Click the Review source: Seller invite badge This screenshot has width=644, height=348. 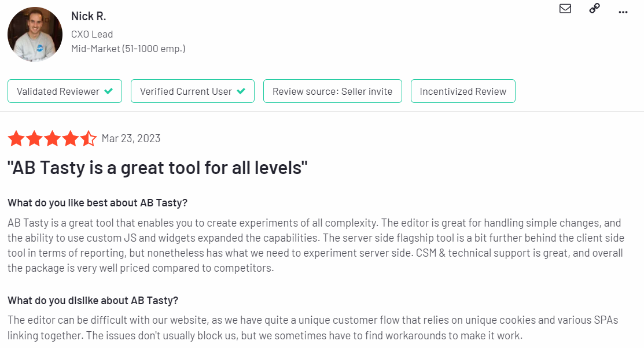pos(333,91)
